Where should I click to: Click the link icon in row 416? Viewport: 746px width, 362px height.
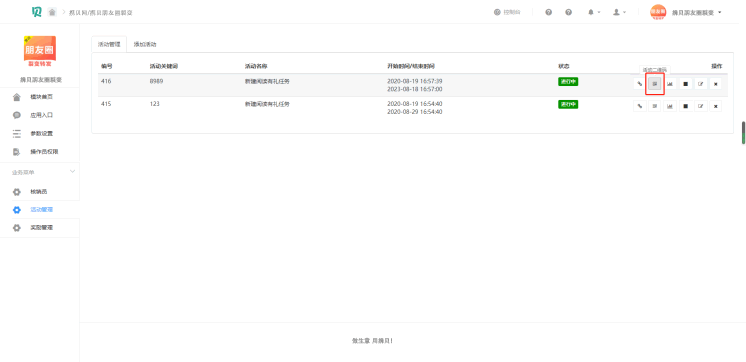coord(639,84)
